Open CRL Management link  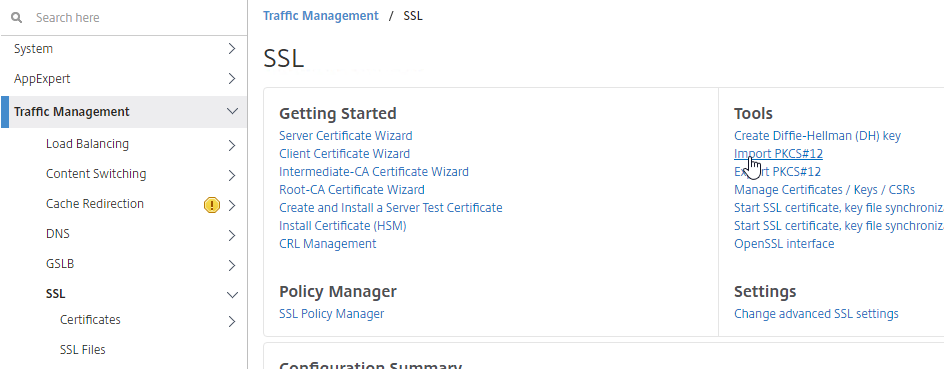tap(328, 244)
